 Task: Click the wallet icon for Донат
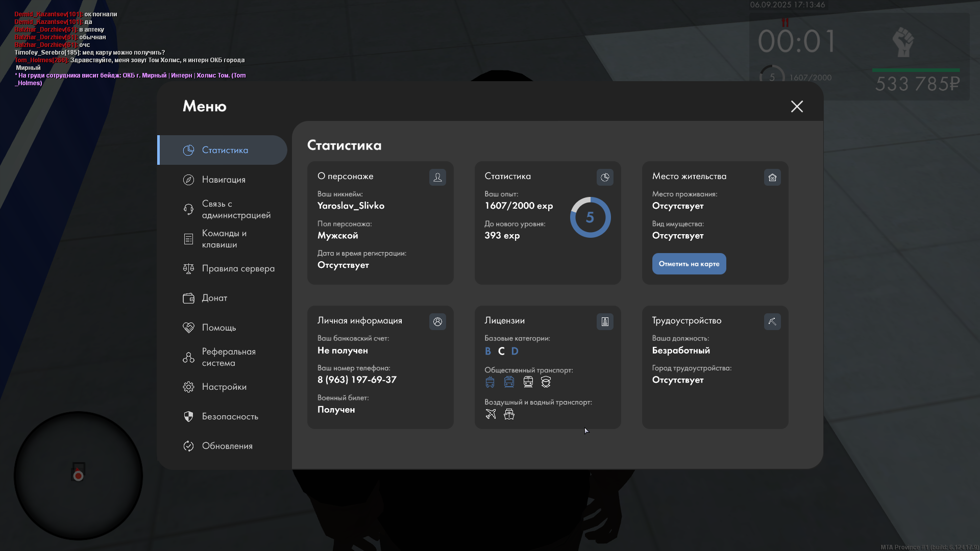point(188,298)
